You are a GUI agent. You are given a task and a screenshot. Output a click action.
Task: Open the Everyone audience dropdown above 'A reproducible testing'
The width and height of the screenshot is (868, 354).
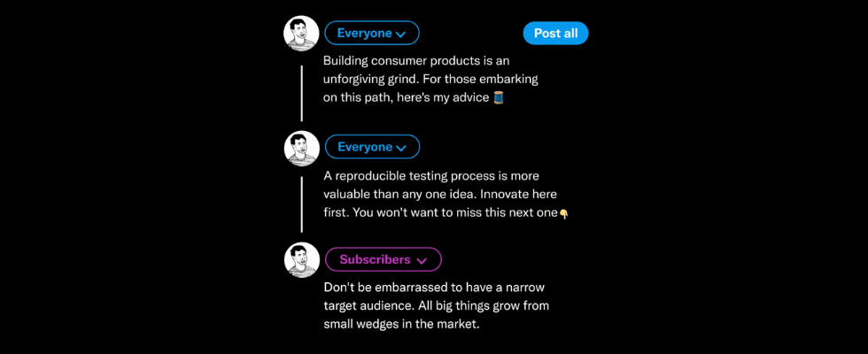(372, 147)
